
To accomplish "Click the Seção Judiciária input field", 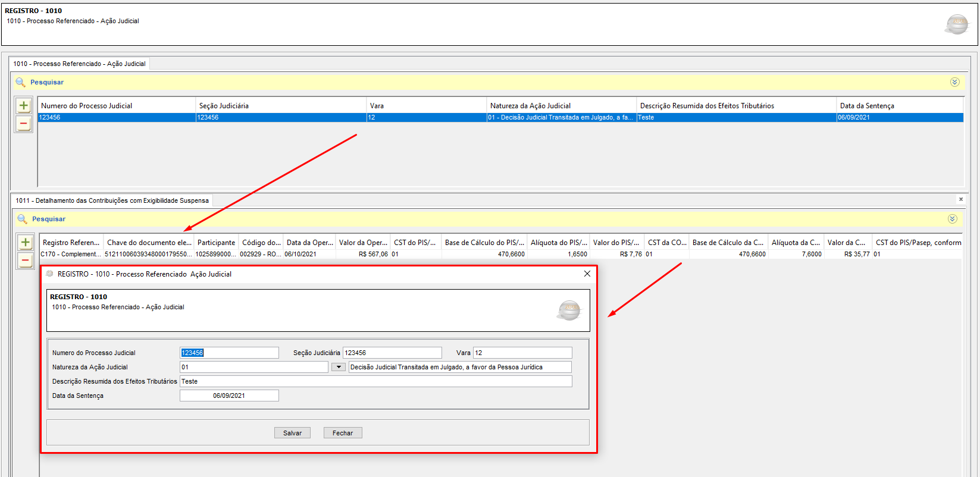I will [392, 353].
